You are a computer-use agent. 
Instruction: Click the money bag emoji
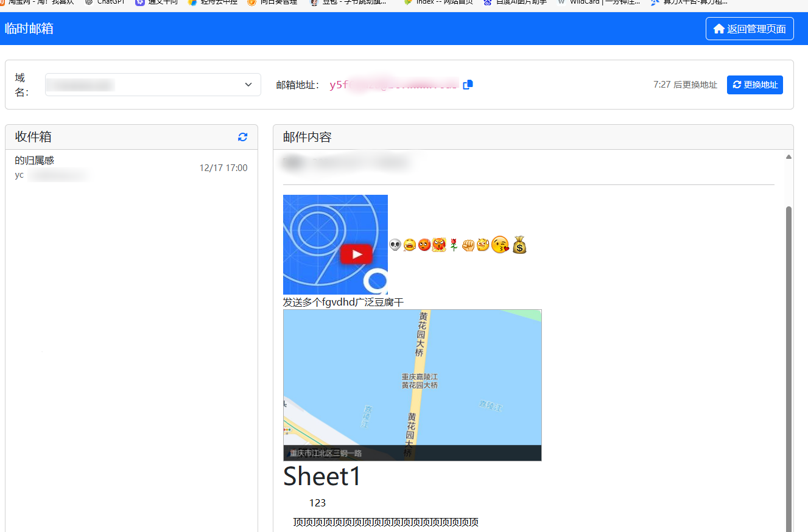[519, 245]
